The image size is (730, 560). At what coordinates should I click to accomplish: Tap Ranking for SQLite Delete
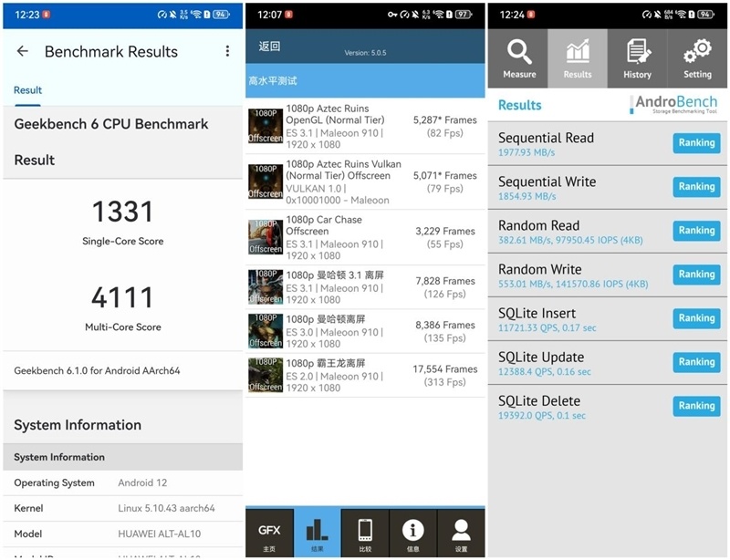click(x=696, y=406)
